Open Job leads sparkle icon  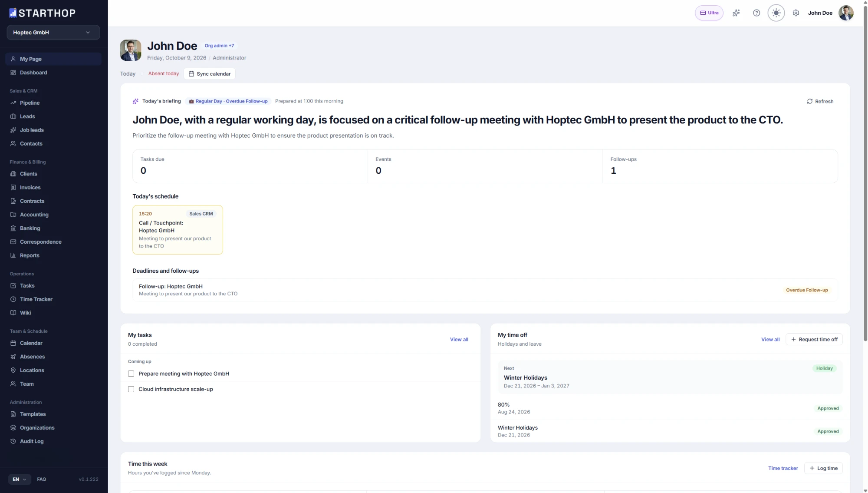coord(13,130)
